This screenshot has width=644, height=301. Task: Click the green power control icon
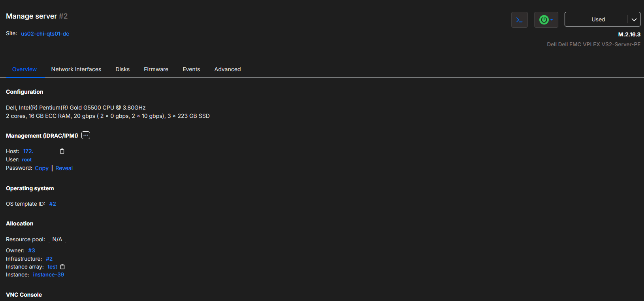544,20
